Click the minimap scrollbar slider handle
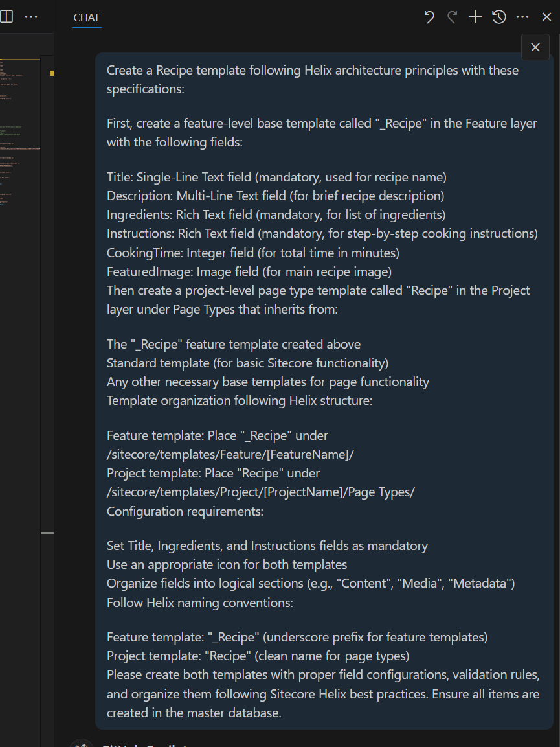Image resolution: width=560 pixels, height=747 pixels. [x=47, y=533]
